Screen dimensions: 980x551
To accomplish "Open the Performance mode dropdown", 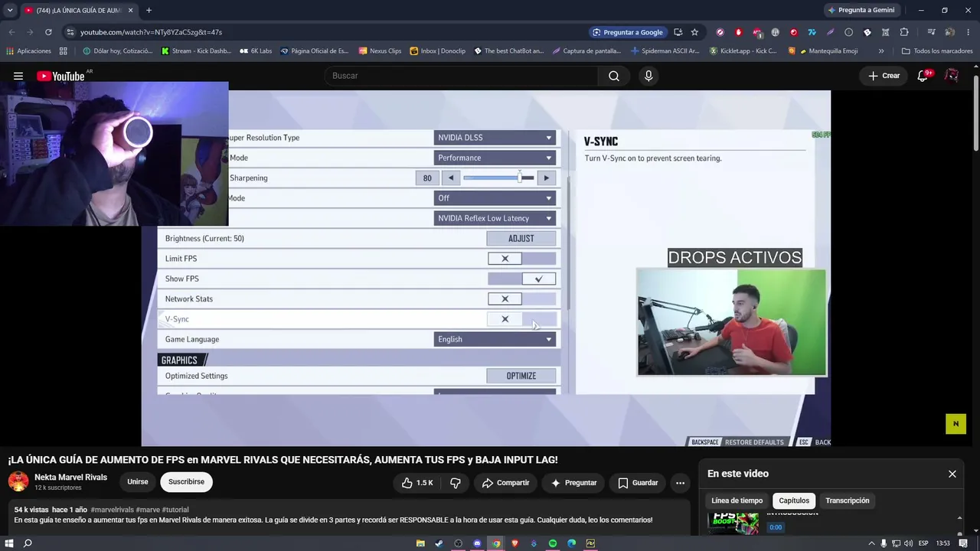I will tap(495, 158).
